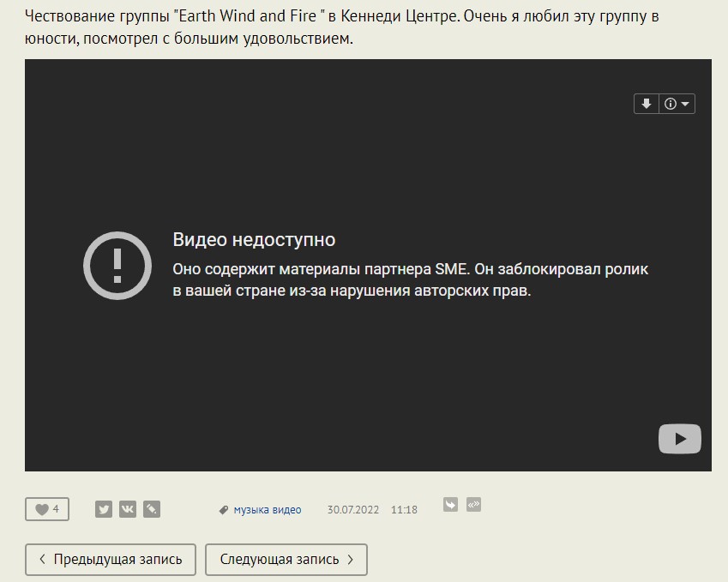This screenshot has height=582, width=728.
Task: Open the info dropdown on the video player
Action: pos(677,104)
